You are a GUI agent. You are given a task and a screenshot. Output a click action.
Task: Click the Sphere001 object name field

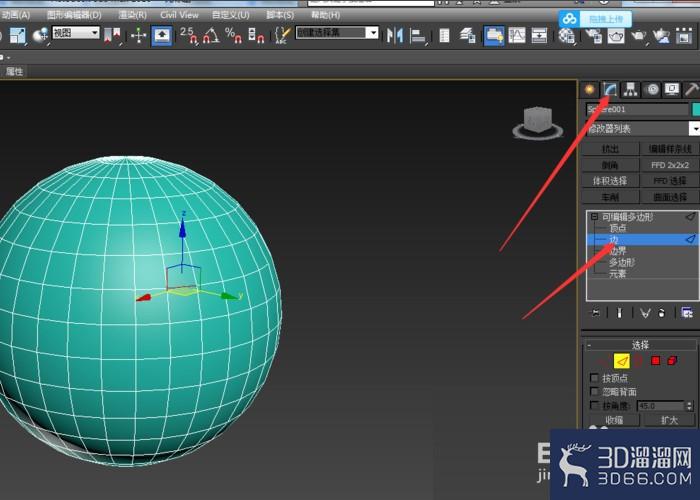[x=637, y=109]
